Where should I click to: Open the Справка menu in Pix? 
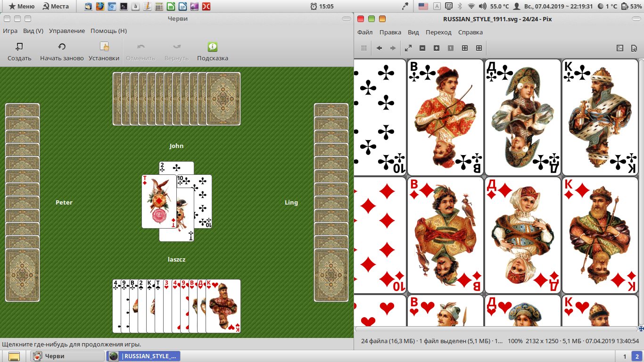(471, 32)
